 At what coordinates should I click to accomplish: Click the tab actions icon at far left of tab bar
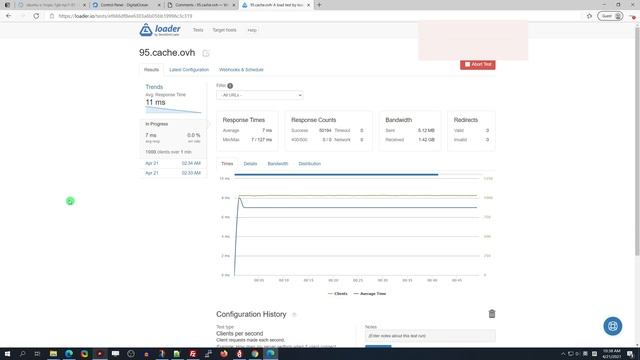click(x=7, y=5)
